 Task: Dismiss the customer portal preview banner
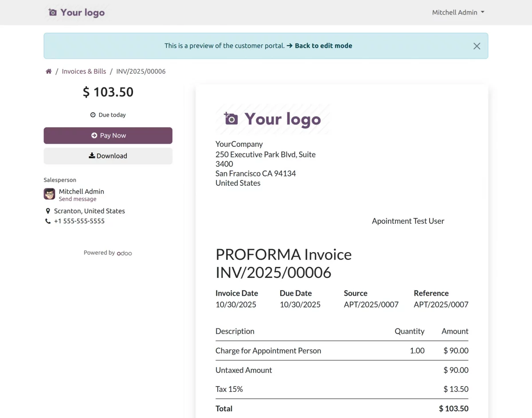click(x=477, y=46)
